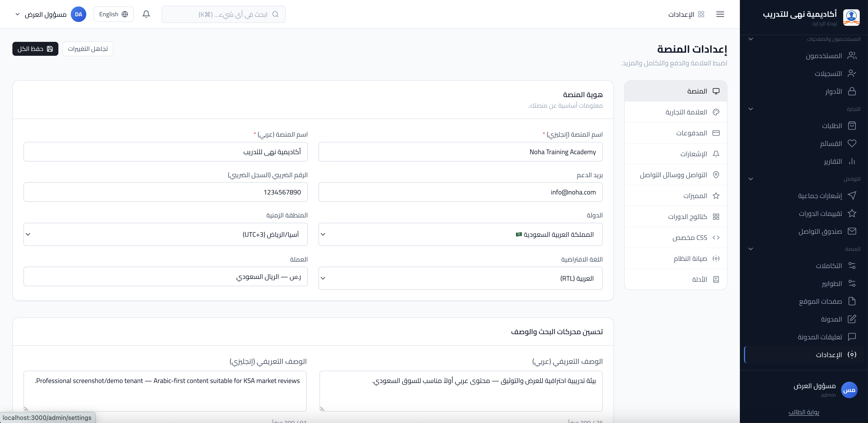Screen dimensions: 868x423
Task: Click the page icon beside صفحات الموقع
Action: coord(852,301)
